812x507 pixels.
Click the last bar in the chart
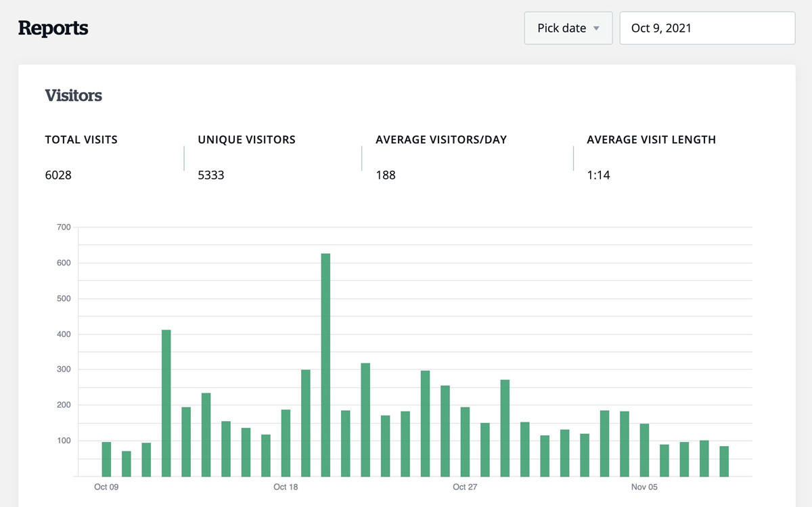(x=724, y=462)
